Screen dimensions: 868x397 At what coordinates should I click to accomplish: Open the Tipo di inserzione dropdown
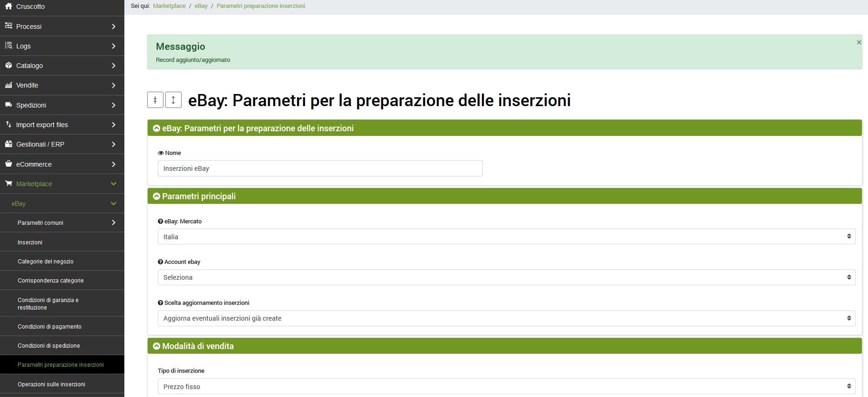506,387
